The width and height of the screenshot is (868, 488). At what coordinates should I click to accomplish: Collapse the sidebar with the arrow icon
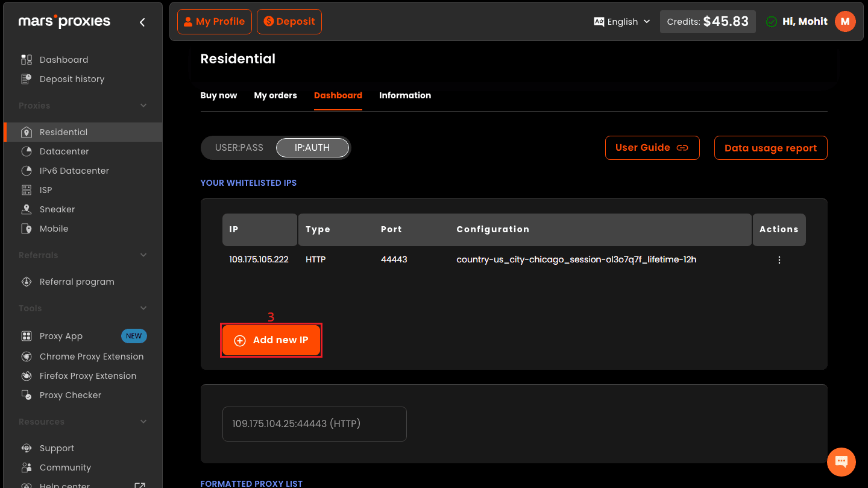click(x=142, y=22)
